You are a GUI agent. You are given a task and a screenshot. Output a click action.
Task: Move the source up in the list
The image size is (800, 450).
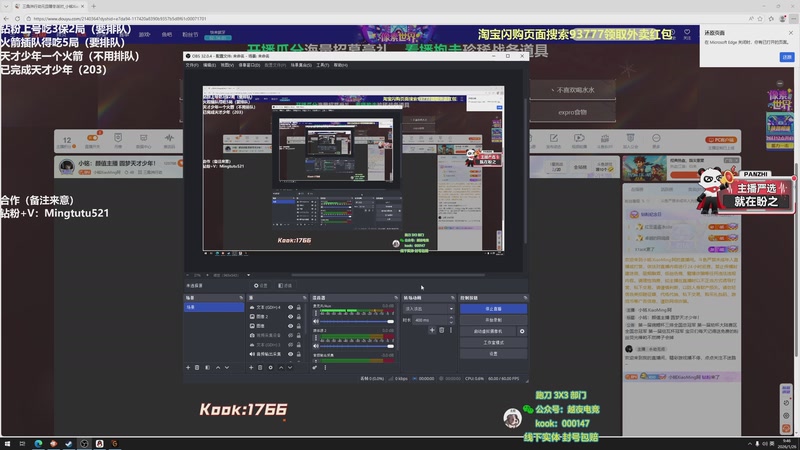tap(281, 367)
